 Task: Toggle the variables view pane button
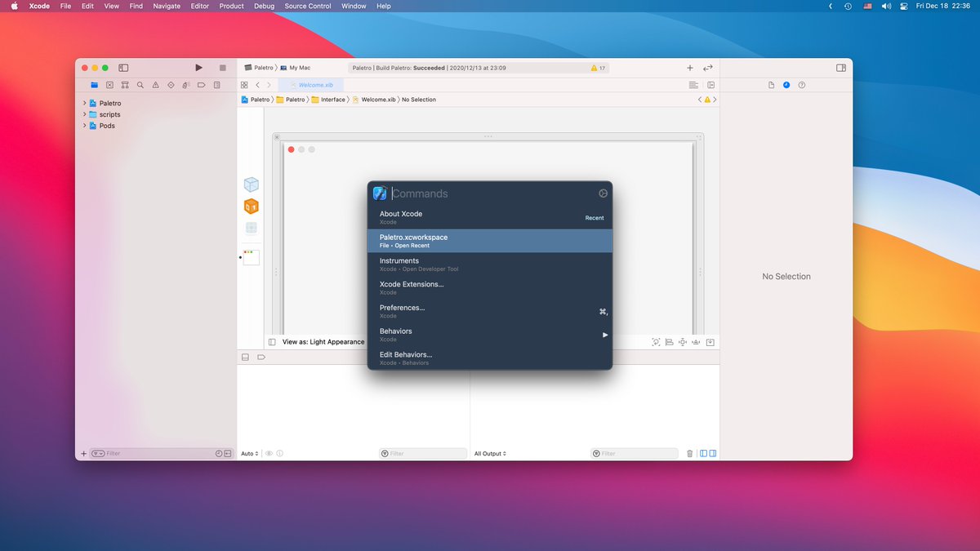[702, 454]
